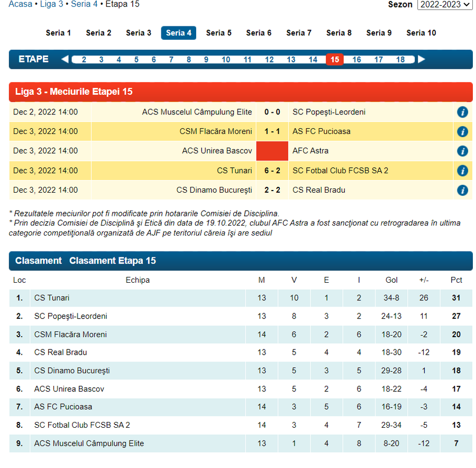Click CS Tunari's 31 points value

456,298
